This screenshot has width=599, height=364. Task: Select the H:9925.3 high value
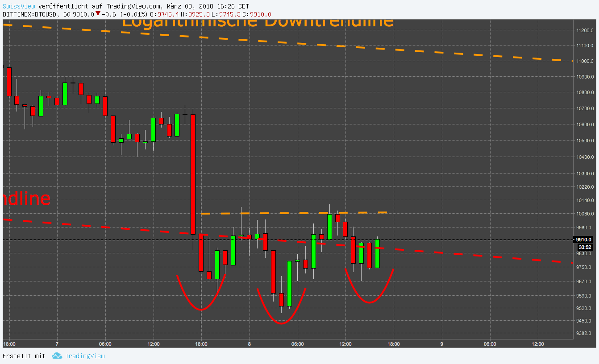(195, 14)
